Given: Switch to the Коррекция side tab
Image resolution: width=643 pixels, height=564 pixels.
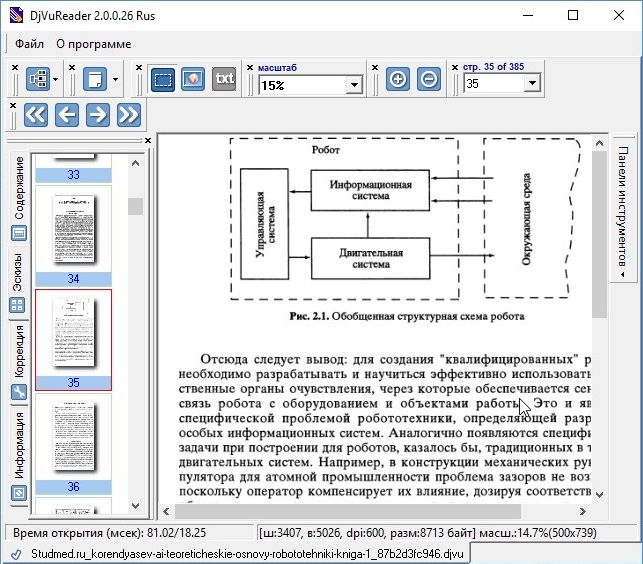Looking at the screenshot, I should (x=19, y=363).
